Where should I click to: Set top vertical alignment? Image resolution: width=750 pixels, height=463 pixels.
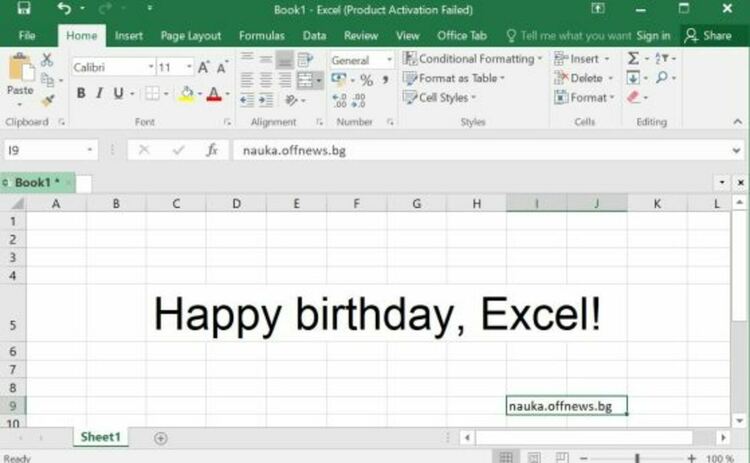[x=247, y=58]
